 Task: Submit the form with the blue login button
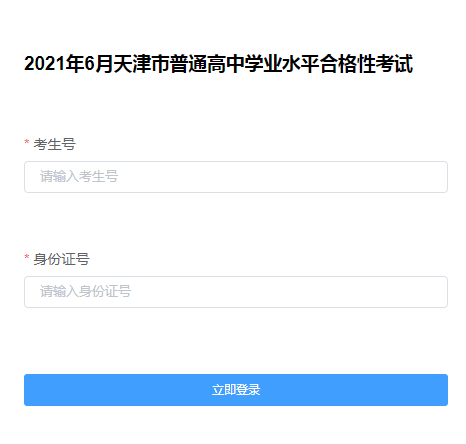[x=236, y=390]
